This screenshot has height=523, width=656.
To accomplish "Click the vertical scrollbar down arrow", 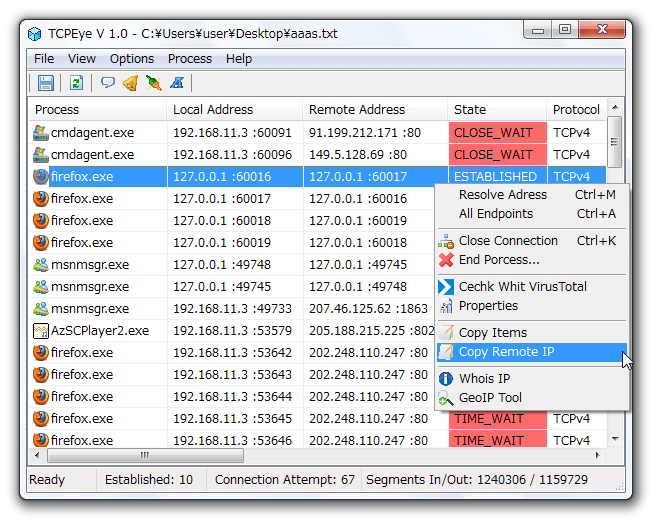I will [x=615, y=439].
